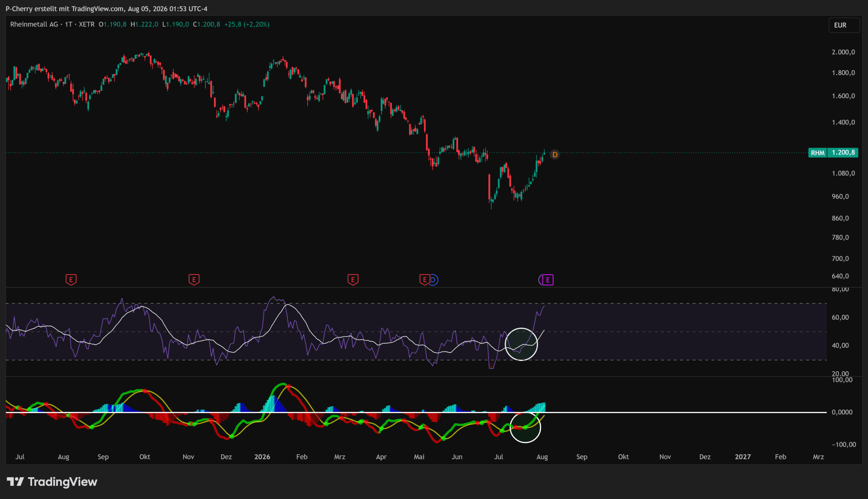Open the EUR currency selector
The width and height of the screenshot is (868, 499).
coord(844,25)
